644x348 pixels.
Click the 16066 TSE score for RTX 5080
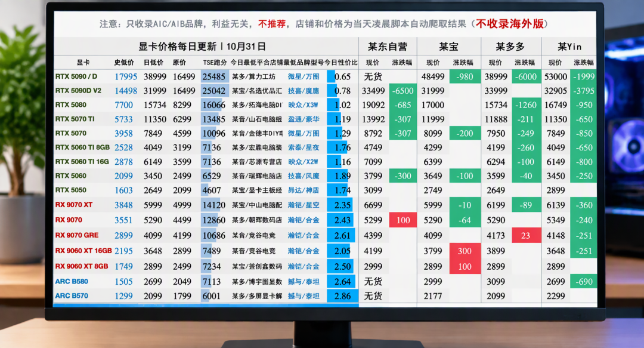214,105
